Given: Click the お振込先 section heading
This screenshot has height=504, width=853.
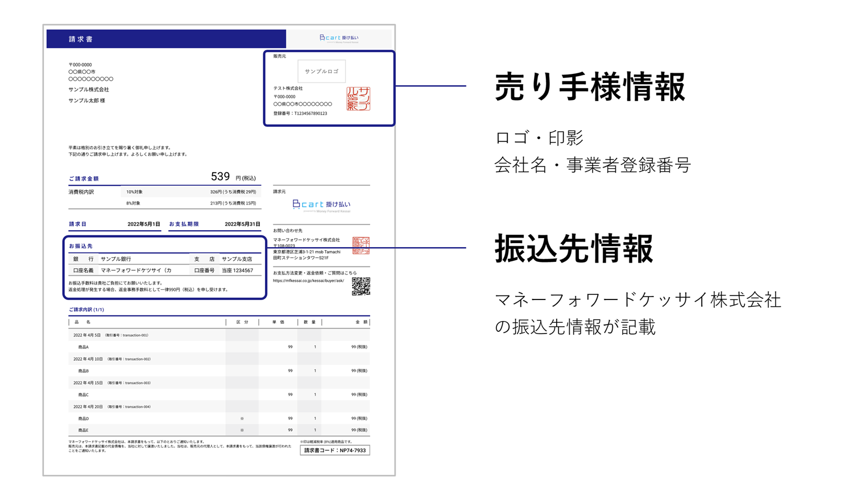Looking at the screenshot, I should (x=81, y=246).
